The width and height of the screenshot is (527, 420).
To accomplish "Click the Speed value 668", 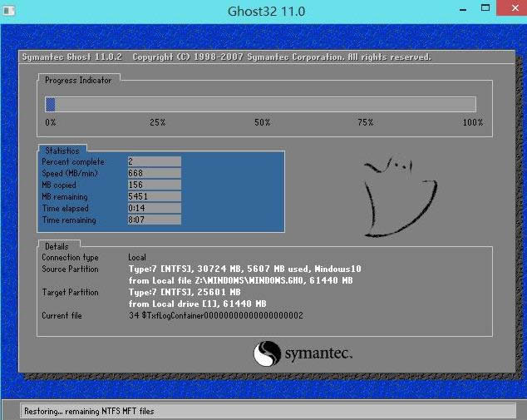I will [155, 173].
